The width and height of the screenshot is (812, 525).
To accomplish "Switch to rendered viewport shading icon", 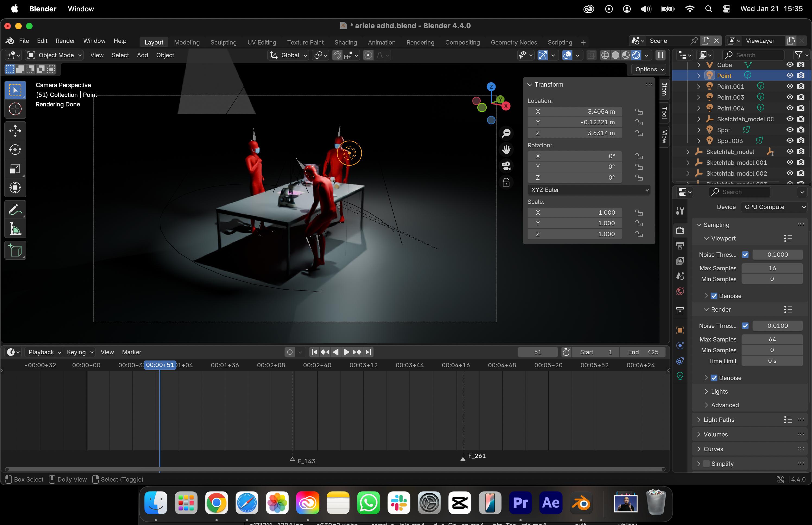I will 636,55.
